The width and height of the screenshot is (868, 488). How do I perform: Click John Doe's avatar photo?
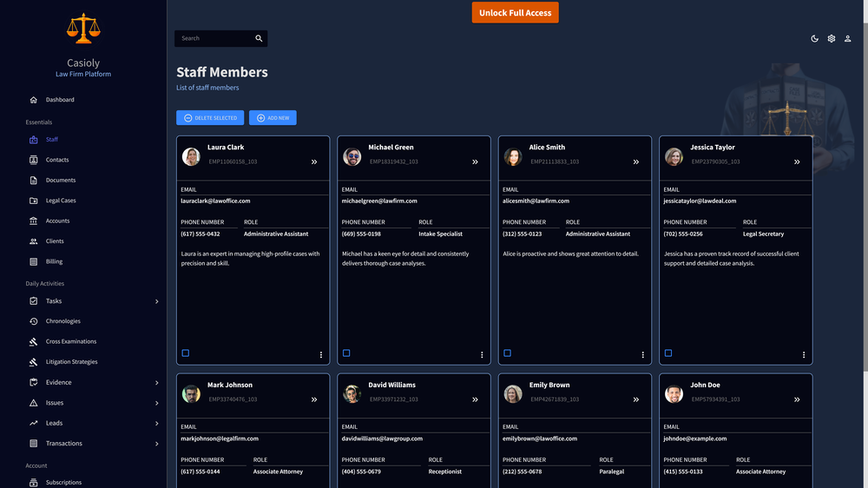[674, 394]
